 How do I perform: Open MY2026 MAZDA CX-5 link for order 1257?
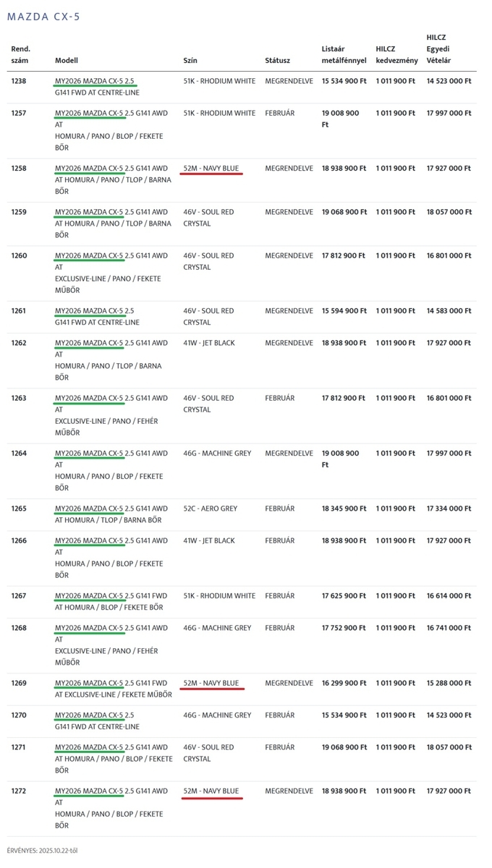coord(89,113)
